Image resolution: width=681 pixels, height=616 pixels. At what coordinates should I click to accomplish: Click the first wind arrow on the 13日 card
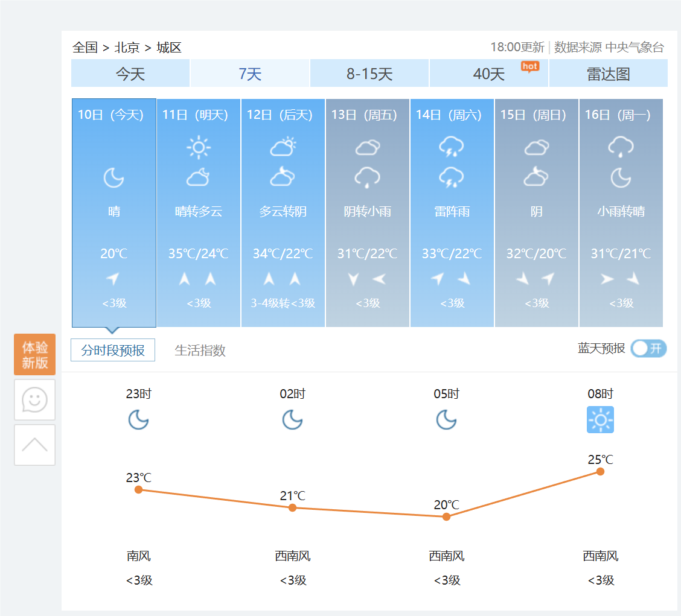(x=354, y=279)
